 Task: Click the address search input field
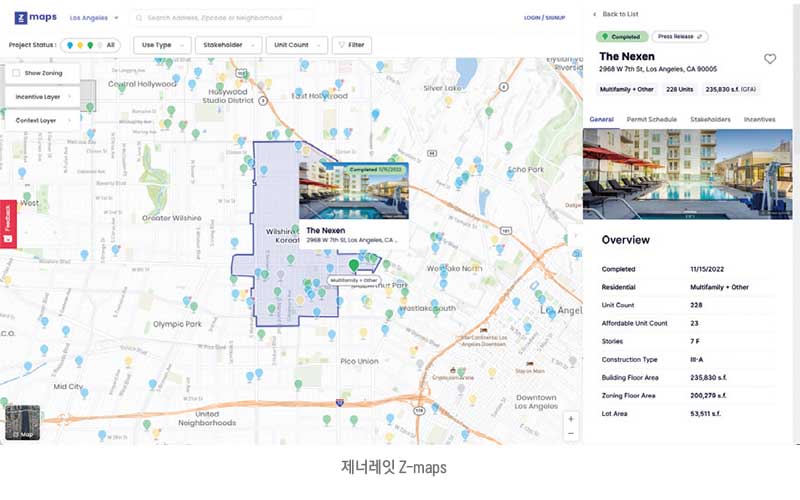tap(225, 18)
